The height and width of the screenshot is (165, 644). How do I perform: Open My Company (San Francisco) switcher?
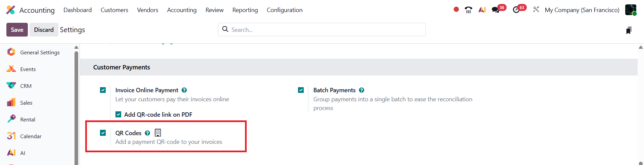pyautogui.click(x=582, y=10)
